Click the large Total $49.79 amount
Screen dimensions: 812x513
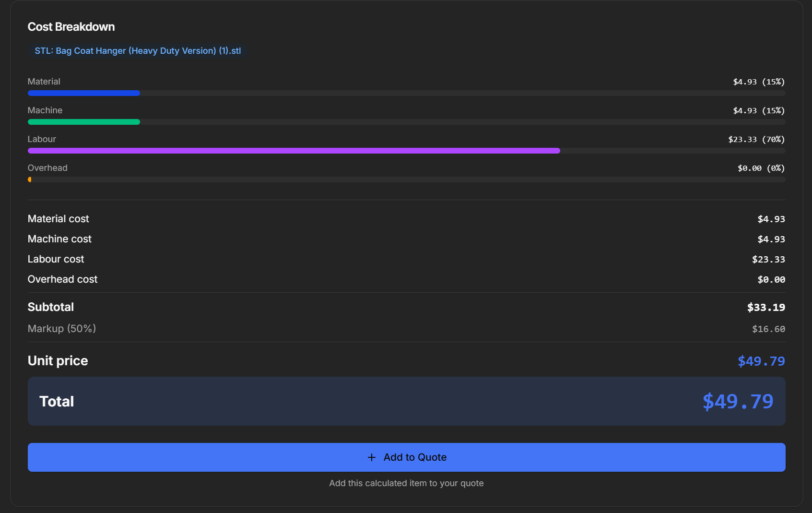coord(738,402)
